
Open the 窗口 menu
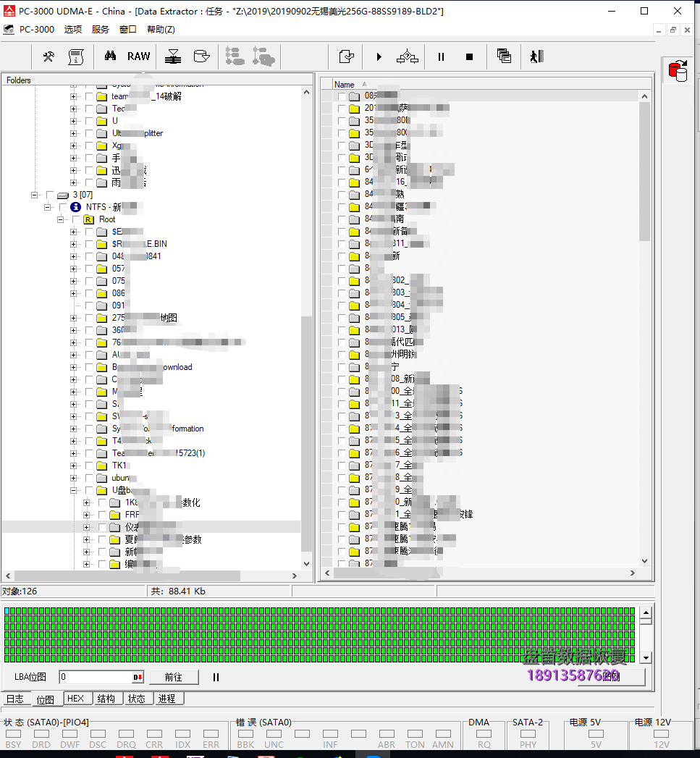[127, 30]
